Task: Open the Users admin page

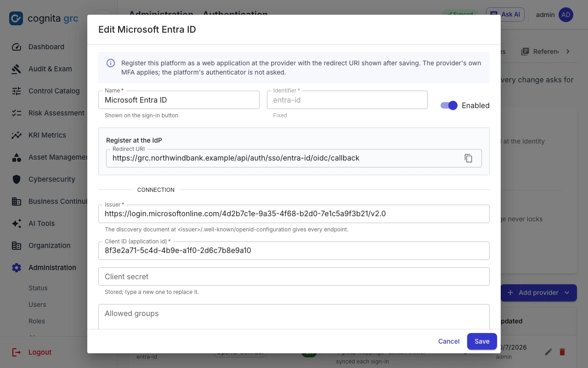Action: tap(37, 305)
